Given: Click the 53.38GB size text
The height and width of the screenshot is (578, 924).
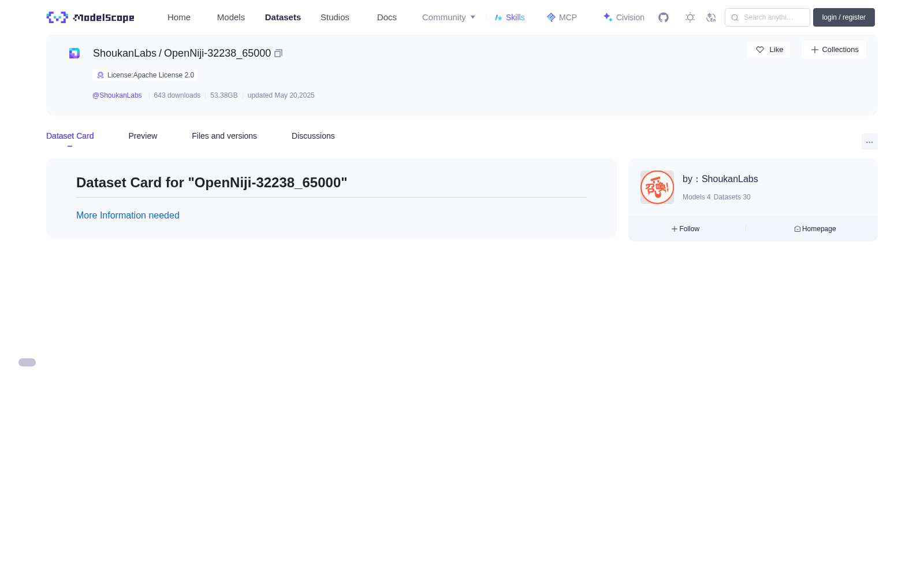Looking at the screenshot, I should point(224,95).
